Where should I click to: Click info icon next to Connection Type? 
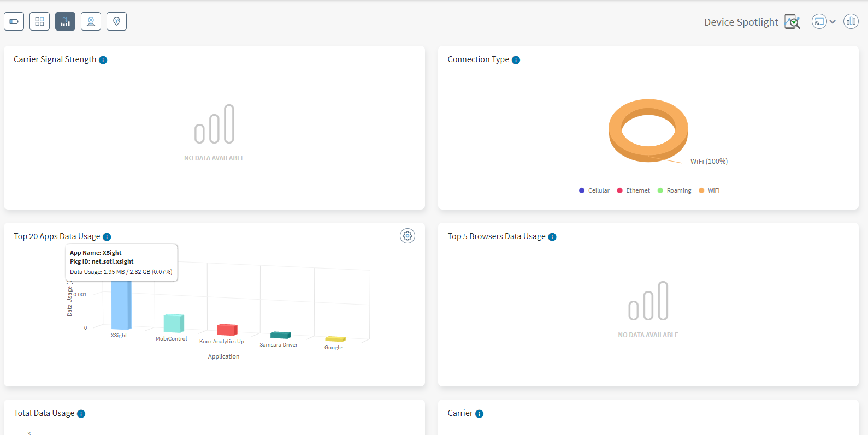pos(516,60)
